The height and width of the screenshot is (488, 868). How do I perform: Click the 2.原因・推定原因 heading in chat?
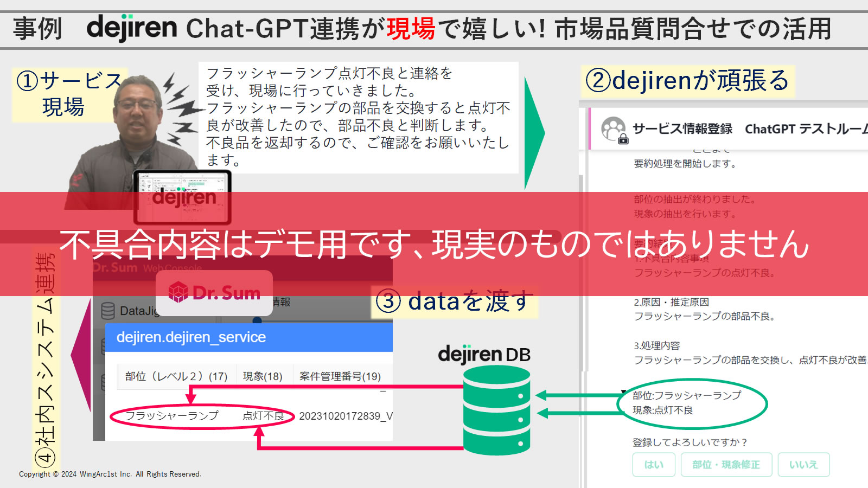pos(672,302)
